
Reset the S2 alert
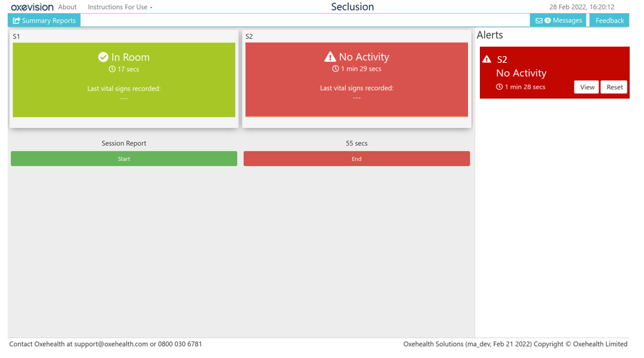614,87
